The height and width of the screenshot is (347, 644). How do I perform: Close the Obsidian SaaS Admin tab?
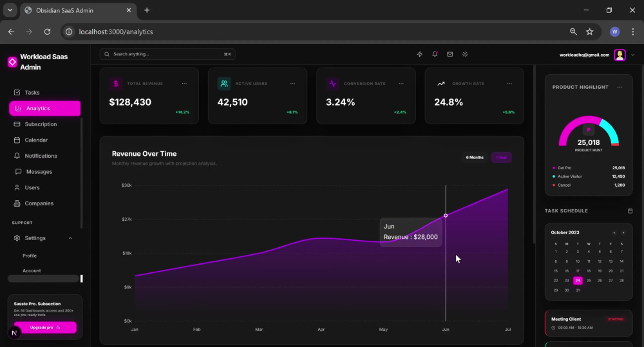(x=129, y=10)
